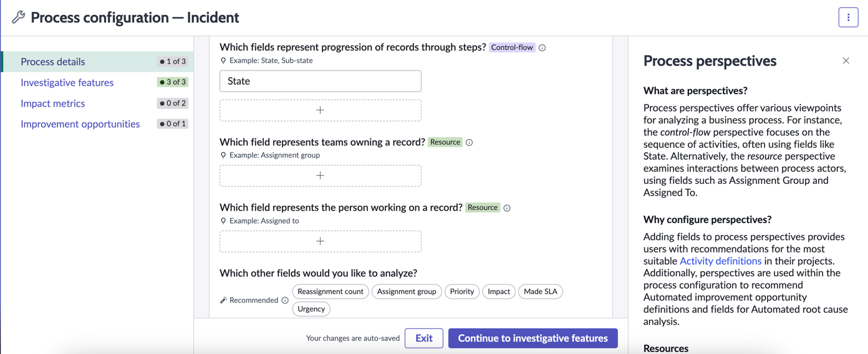Click the 1 of 3 progress badge

click(173, 62)
